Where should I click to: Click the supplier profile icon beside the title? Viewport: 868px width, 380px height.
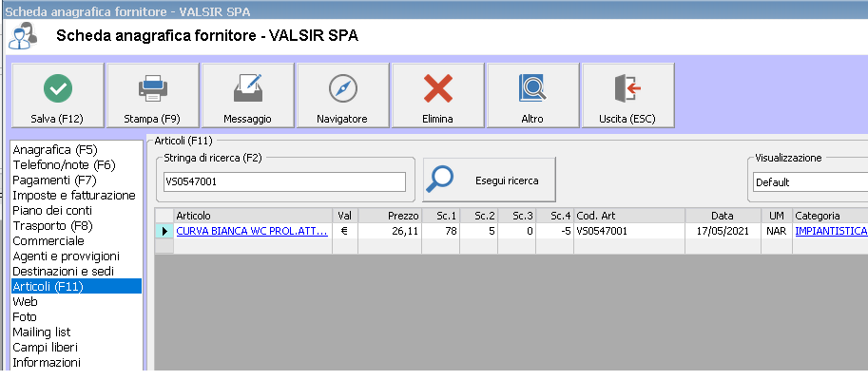pyautogui.click(x=23, y=36)
